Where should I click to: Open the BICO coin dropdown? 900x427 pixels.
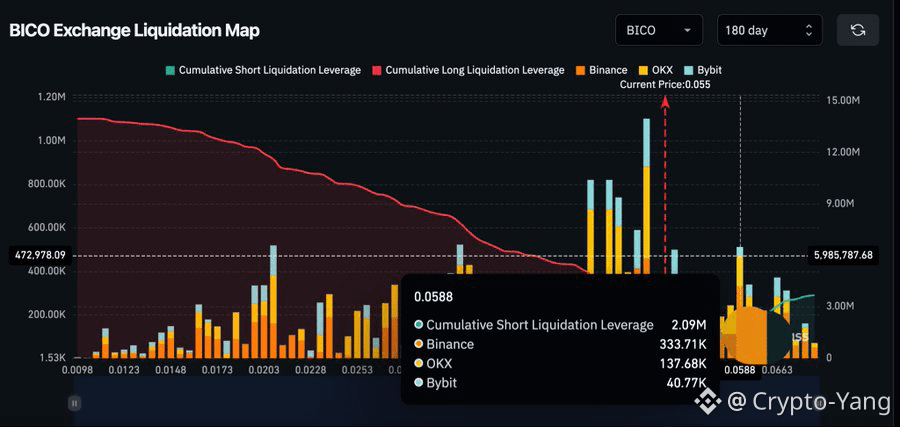point(659,30)
